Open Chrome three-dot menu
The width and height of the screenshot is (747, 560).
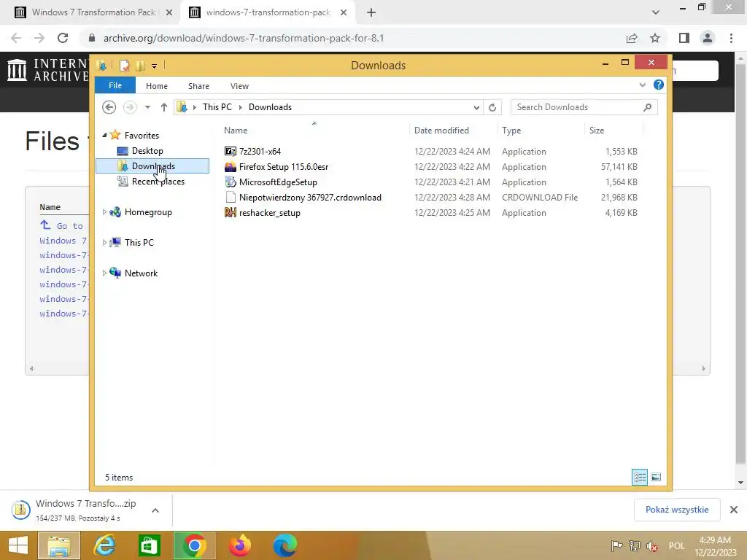pyautogui.click(x=731, y=38)
